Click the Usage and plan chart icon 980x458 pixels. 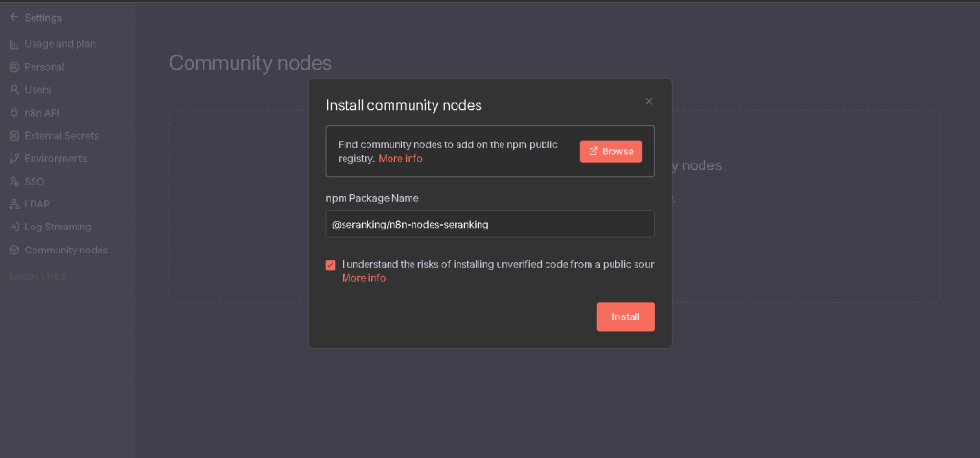click(14, 44)
